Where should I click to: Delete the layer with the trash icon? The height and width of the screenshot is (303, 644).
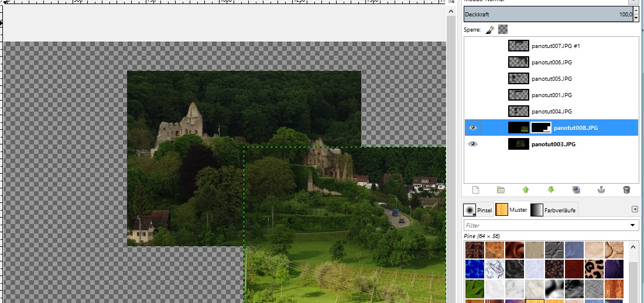coord(626,190)
